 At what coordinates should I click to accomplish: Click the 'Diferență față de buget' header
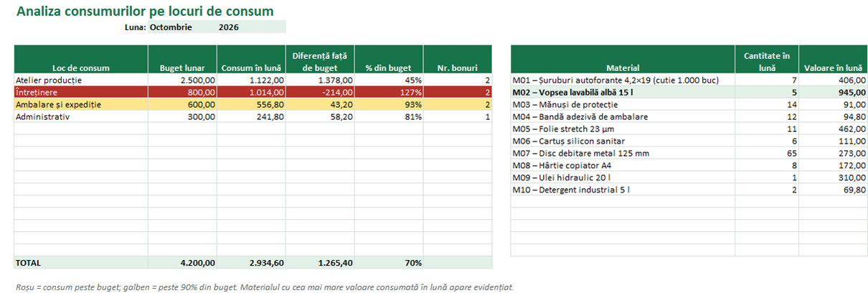click(320, 60)
